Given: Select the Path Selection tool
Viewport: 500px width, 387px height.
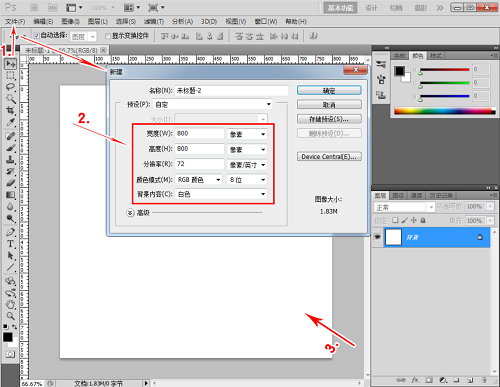Looking at the screenshot, I should tap(10, 255).
